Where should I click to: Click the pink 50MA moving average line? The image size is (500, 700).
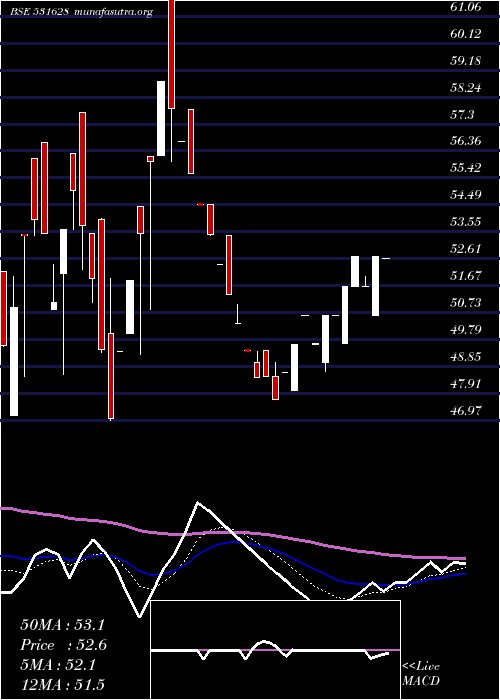pos(232,533)
